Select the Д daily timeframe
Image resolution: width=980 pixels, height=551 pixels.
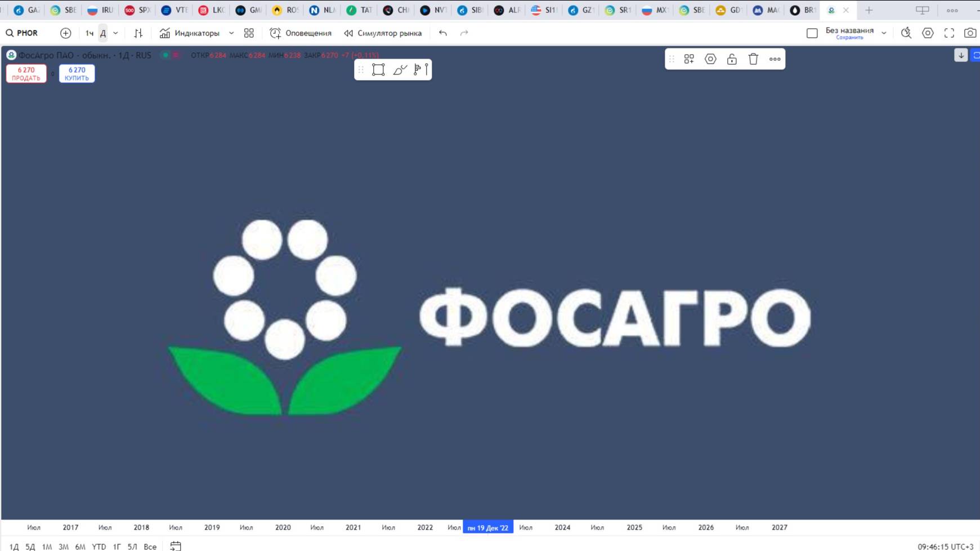click(103, 33)
